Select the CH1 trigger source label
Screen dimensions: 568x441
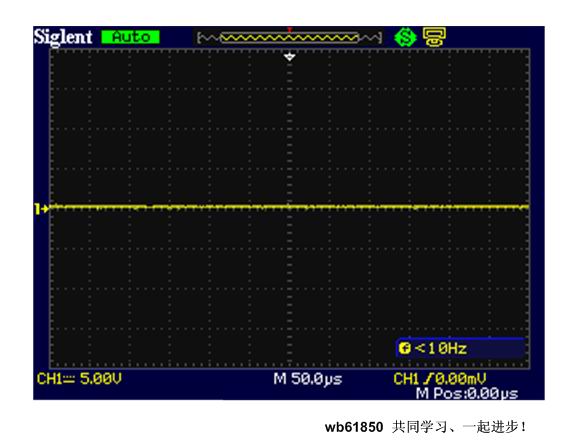(406, 379)
